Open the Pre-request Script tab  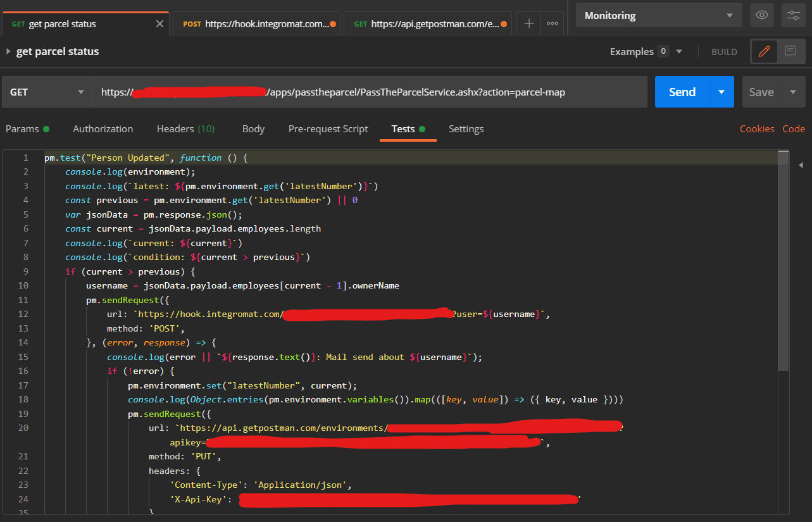(328, 129)
